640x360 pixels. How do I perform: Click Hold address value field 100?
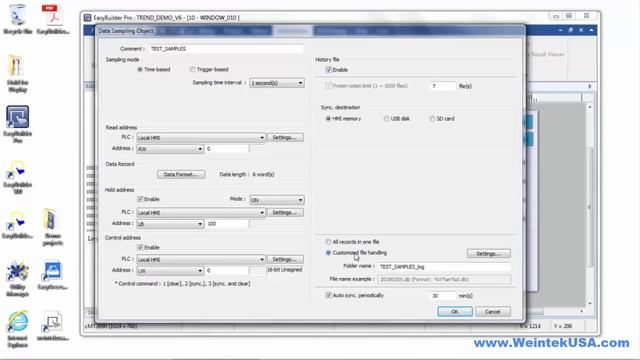[227, 224]
